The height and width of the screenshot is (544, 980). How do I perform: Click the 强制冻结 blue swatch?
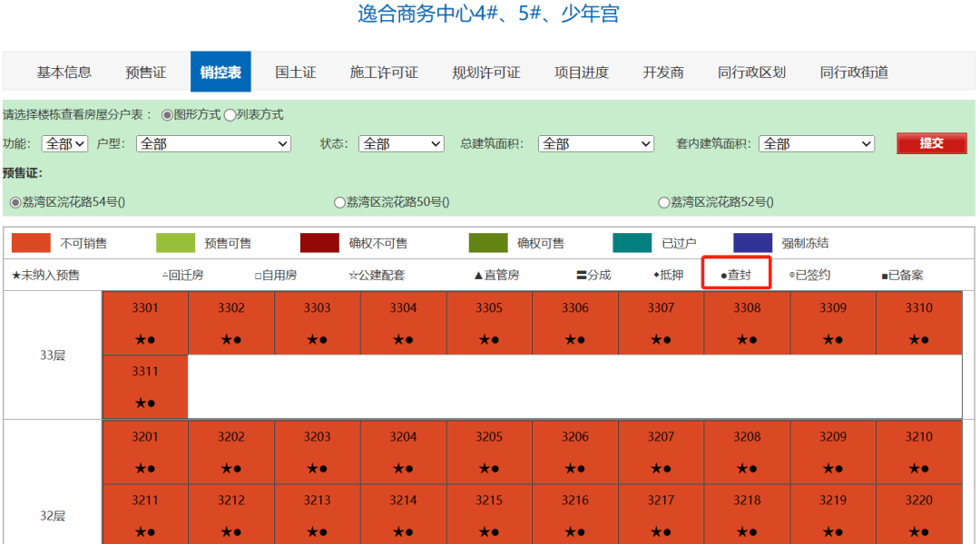[752, 243]
